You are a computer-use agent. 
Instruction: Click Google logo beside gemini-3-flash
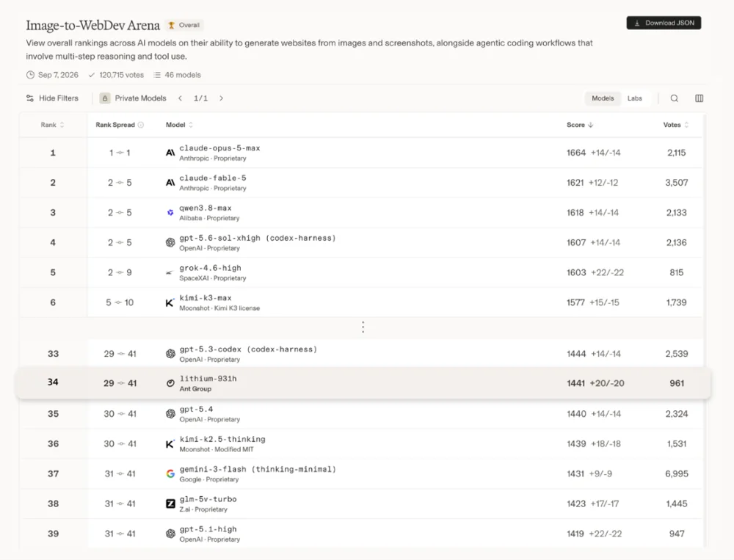click(x=170, y=474)
